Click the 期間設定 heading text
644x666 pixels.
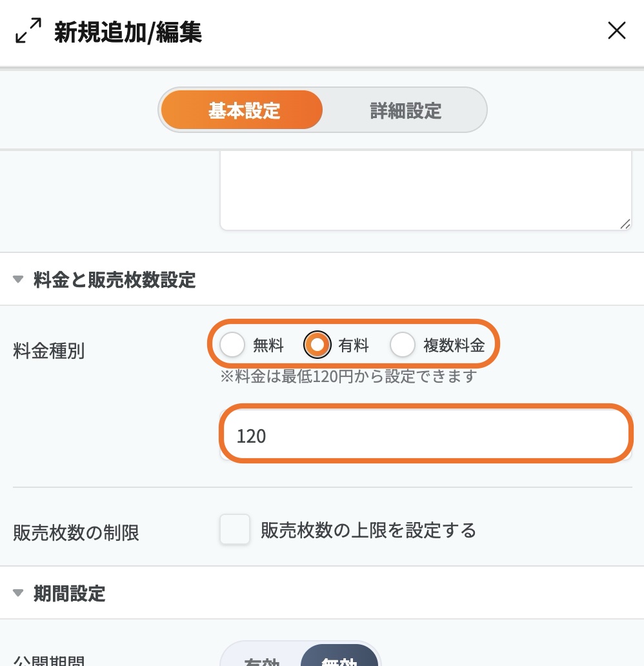(69, 593)
